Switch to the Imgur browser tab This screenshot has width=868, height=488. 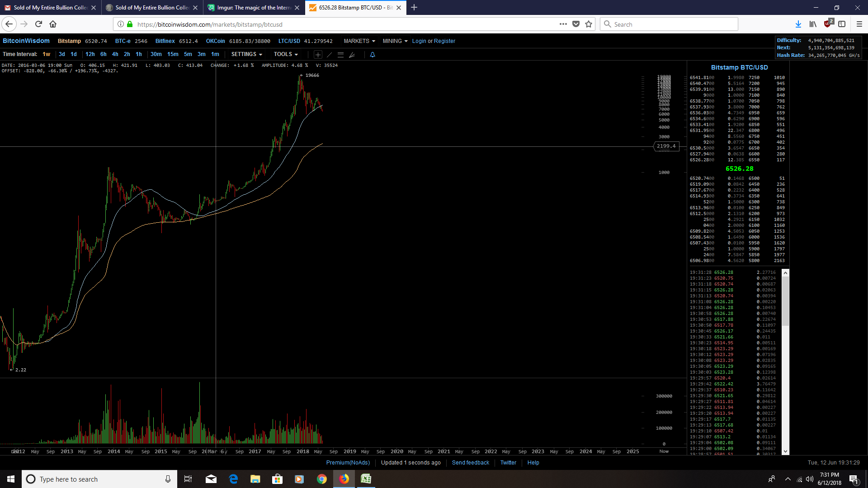254,8
